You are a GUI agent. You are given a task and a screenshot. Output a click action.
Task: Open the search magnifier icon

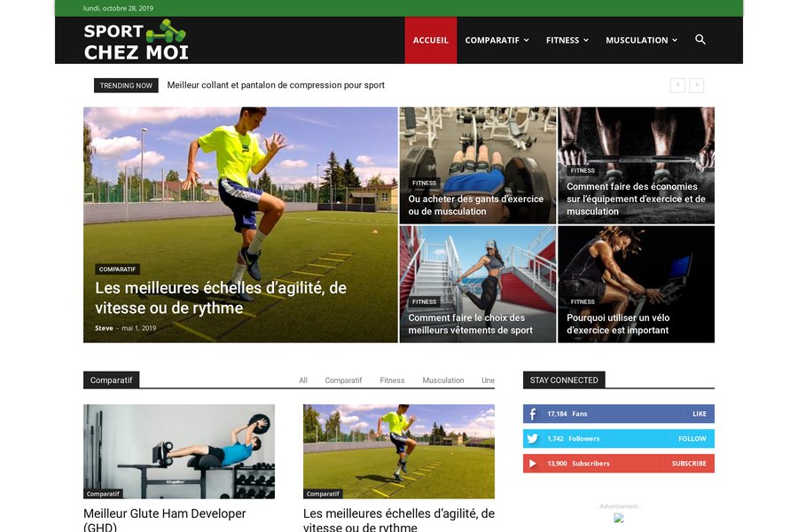click(x=700, y=40)
